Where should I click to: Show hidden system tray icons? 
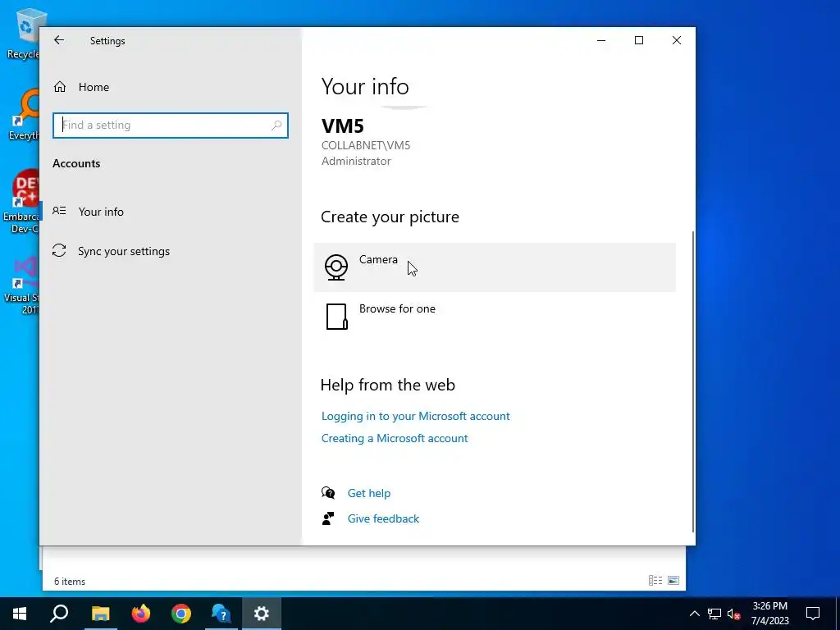click(x=694, y=614)
